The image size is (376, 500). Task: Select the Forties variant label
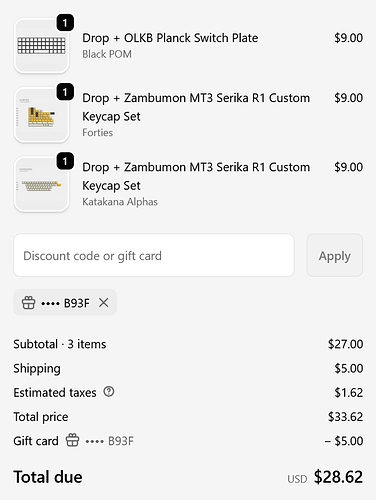tap(98, 133)
